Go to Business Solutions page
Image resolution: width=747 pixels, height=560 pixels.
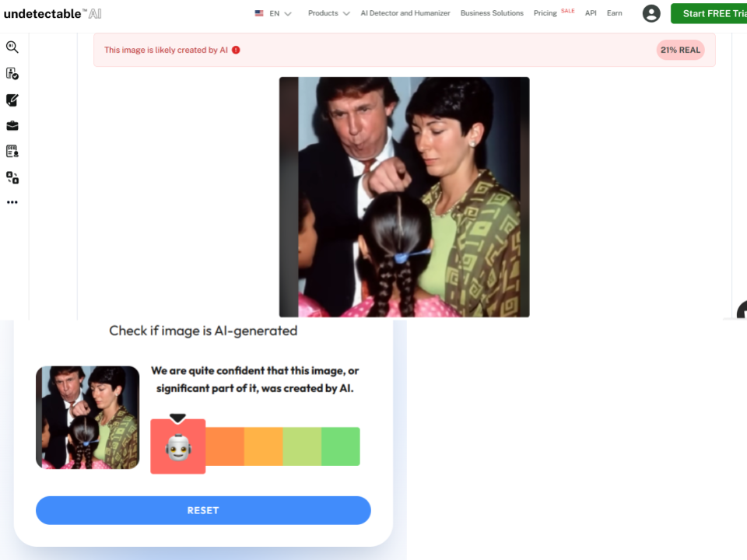(x=492, y=13)
